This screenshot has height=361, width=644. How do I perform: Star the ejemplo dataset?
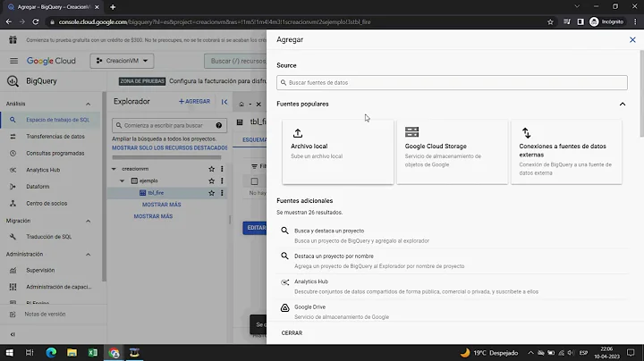[x=211, y=180]
